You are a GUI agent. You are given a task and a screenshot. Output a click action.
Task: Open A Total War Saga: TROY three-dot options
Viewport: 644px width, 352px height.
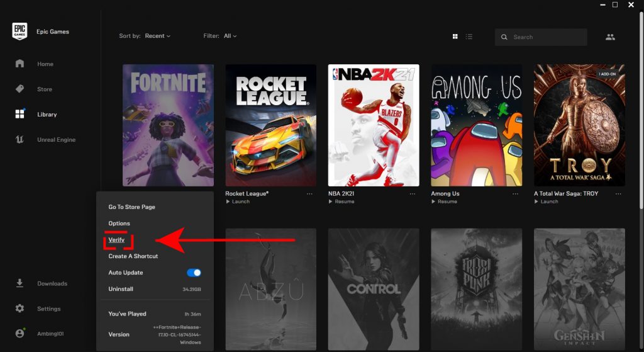pyautogui.click(x=618, y=194)
